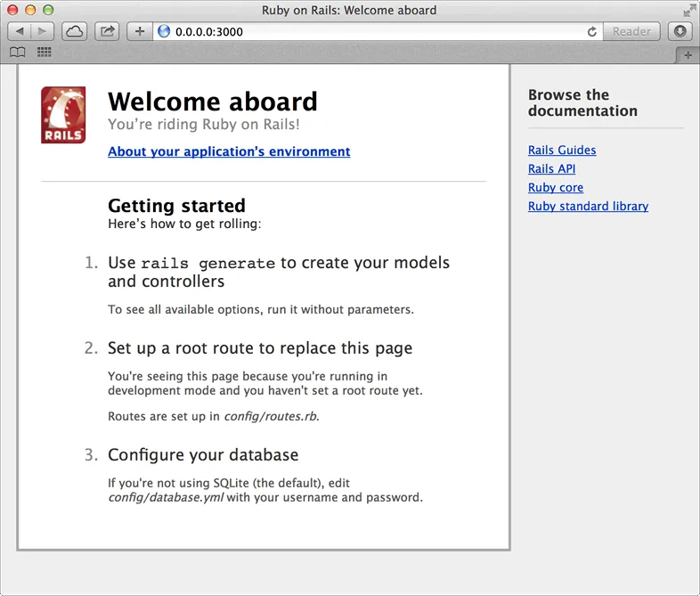This screenshot has width=700, height=596.
Task: Open the Rails Guides link
Action: 562,150
